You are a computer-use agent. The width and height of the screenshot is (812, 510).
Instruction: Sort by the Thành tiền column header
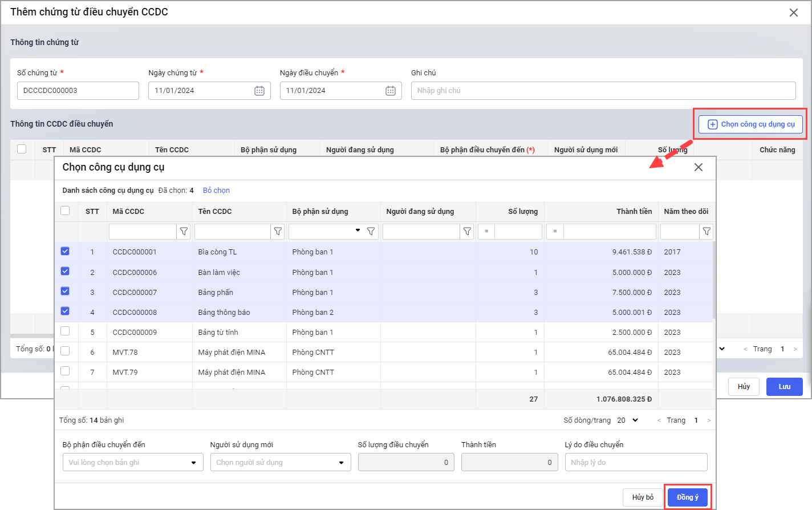click(634, 212)
